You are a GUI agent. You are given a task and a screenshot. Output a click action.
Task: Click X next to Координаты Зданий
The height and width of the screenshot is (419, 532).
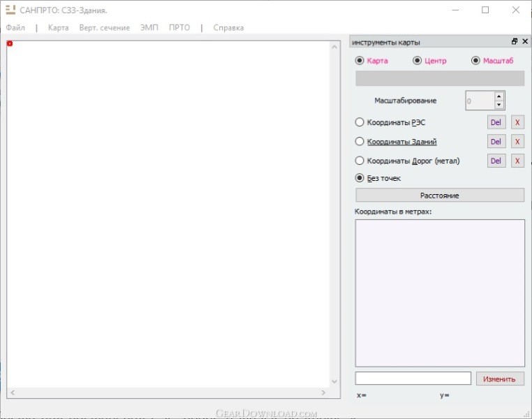[x=517, y=142]
